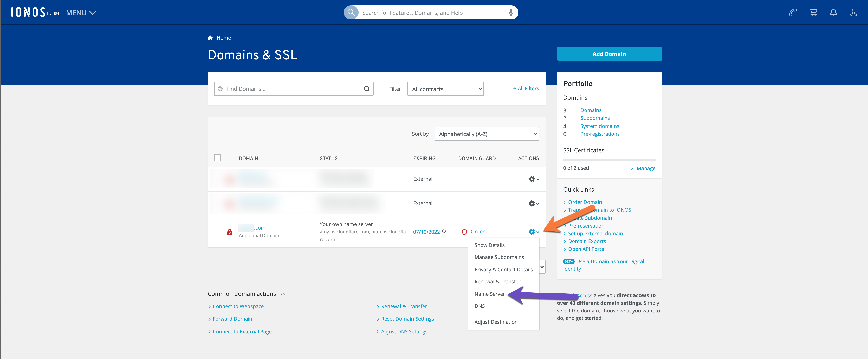The image size is (868, 359).
Task: Open the shopping cart icon
Action: [813, 12]
